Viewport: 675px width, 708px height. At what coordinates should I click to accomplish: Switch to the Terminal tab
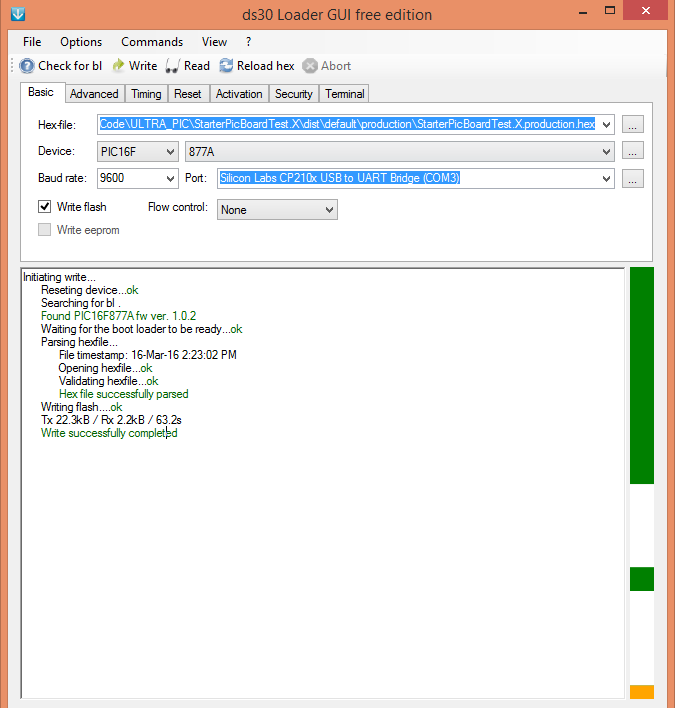click(x=345, y=94)
